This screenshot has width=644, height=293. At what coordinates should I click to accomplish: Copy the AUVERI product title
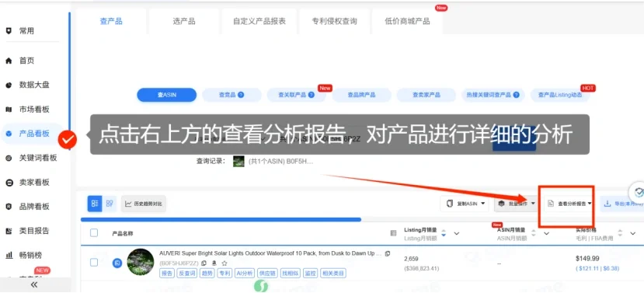[x=388, y=253]
